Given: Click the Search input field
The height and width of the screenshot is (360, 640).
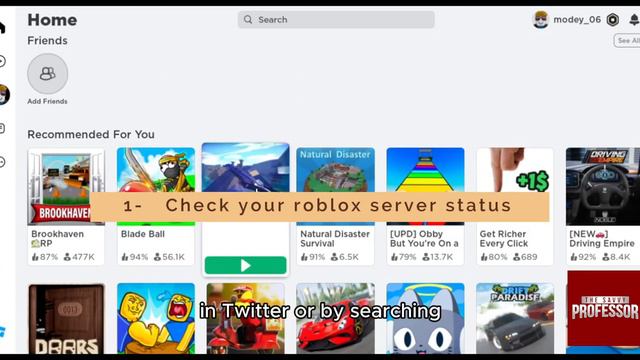Looking at the screenshot, I should (336, 20).
